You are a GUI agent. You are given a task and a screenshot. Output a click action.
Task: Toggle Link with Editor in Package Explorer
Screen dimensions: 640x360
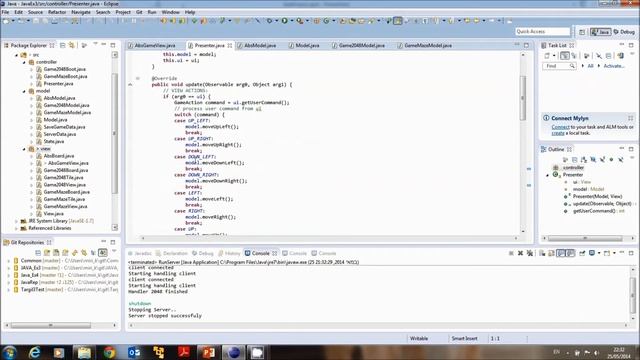pyautogui.click(x=71, y=45)
